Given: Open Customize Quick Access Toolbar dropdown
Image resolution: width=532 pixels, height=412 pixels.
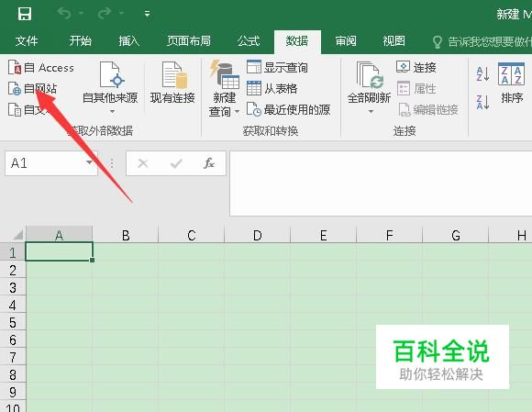Looking at the screenshot, I should [147, 14].
